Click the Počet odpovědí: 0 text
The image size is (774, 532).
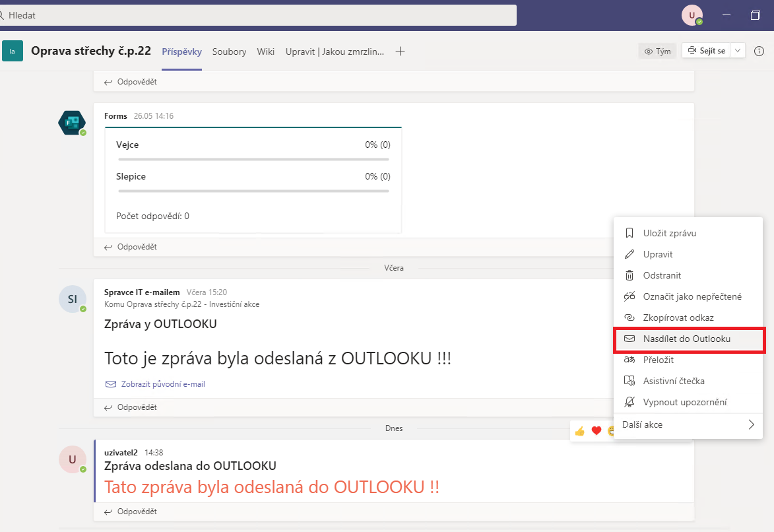coord(152,216)
